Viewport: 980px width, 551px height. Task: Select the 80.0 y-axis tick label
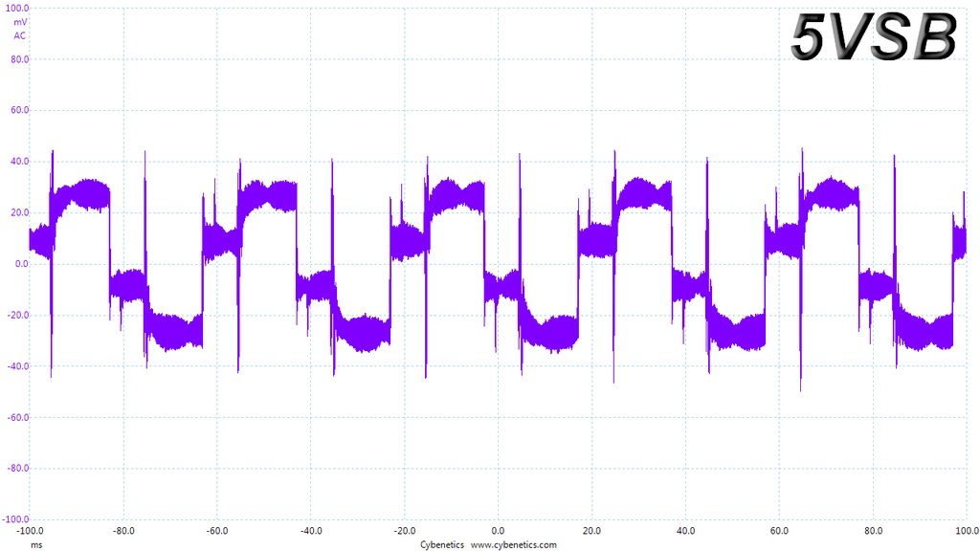click(x=19, y=59)
